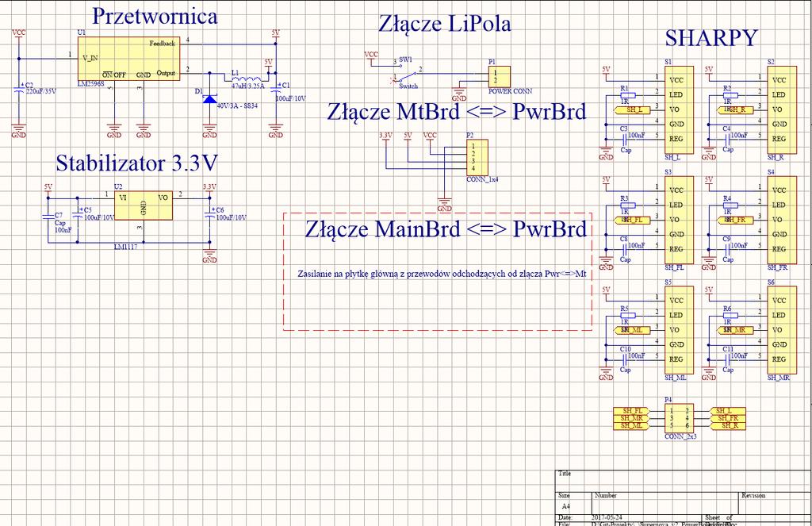Select the U2 LM1117 regulator component
The width and height of the screenshot is (812, 526).
tap(144, 205)
